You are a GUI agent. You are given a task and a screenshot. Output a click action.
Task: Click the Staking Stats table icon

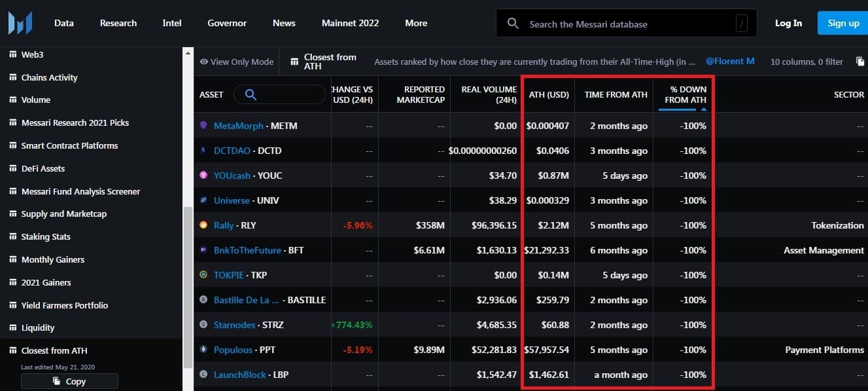pos(13,237)
